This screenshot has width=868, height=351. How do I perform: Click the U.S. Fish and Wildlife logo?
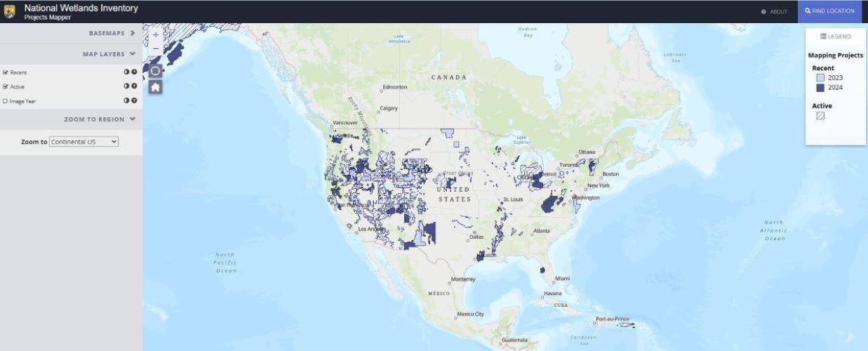click(x=10, y=11)
